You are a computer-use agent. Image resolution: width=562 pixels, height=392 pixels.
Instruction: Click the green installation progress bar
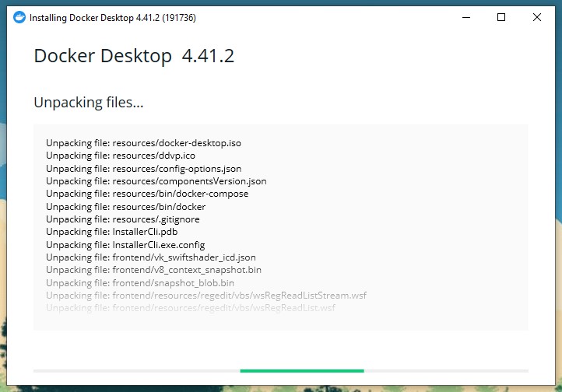click(302, 371)
